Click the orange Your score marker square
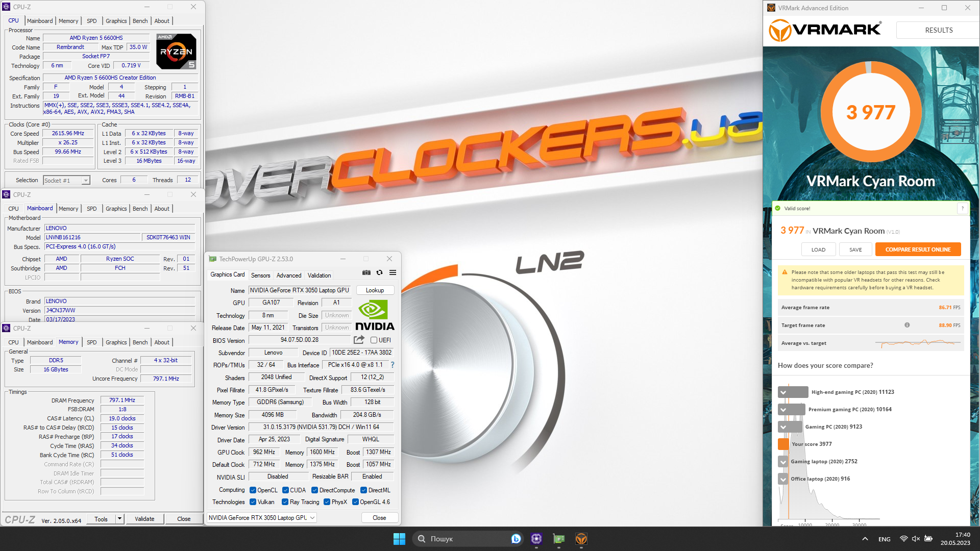This screenshot has height=551, width=980. point(783,444)
